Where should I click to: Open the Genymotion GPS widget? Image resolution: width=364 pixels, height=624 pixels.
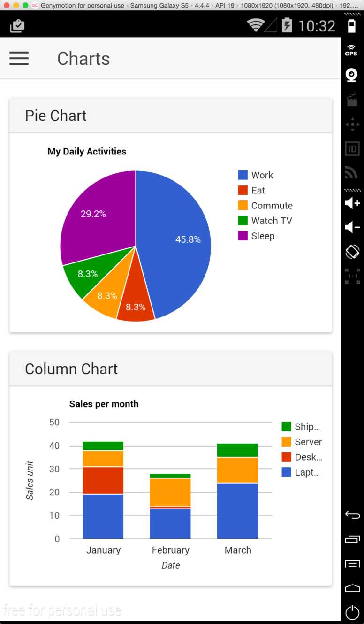tap(351, 50)
